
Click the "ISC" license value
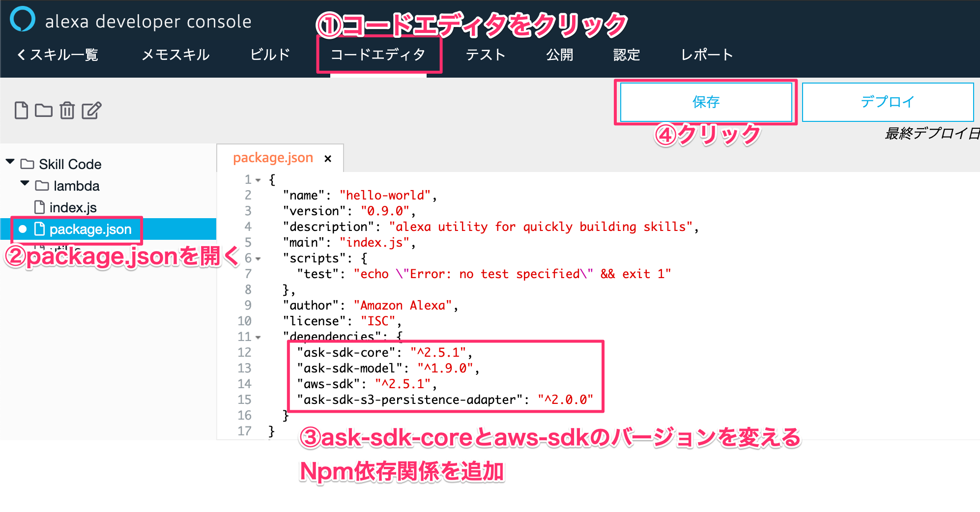[x=378, y=321]
